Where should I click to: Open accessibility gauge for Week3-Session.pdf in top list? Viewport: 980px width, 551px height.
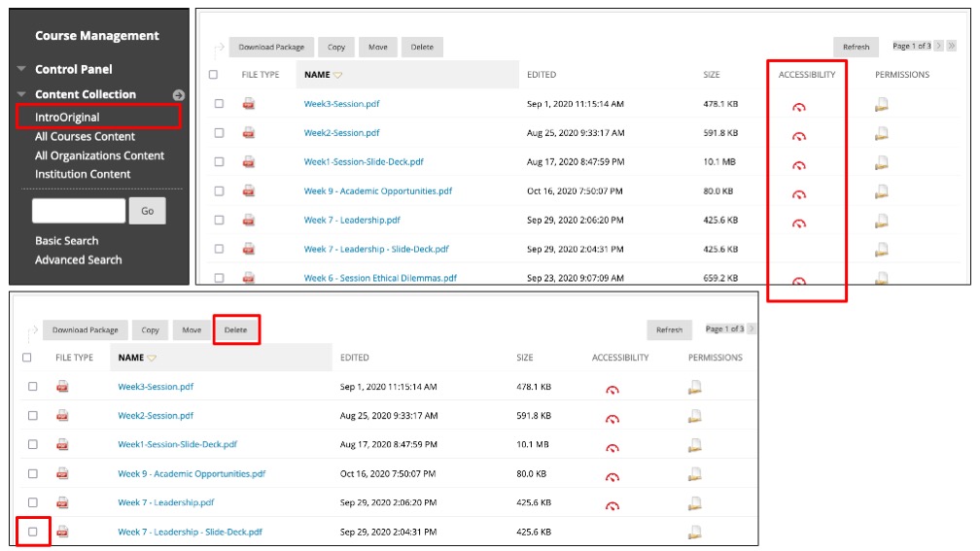tap(799, 107)
